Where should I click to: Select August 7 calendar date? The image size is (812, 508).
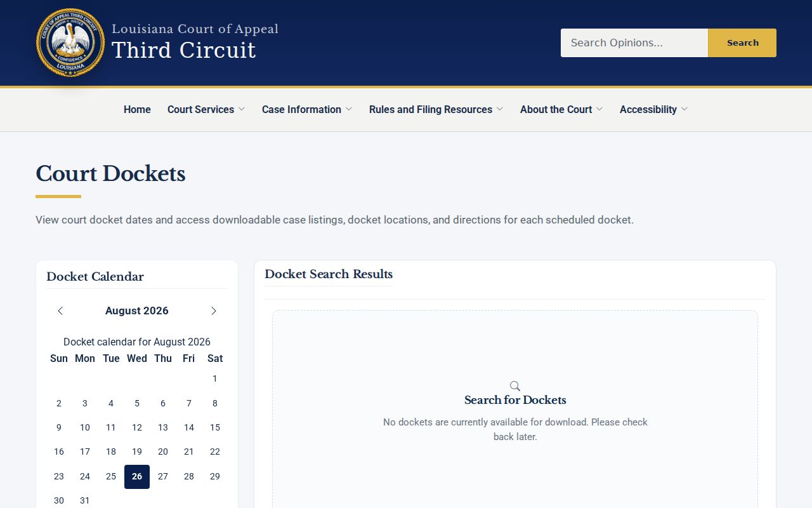pyautogui.click(x=189, y=403)
